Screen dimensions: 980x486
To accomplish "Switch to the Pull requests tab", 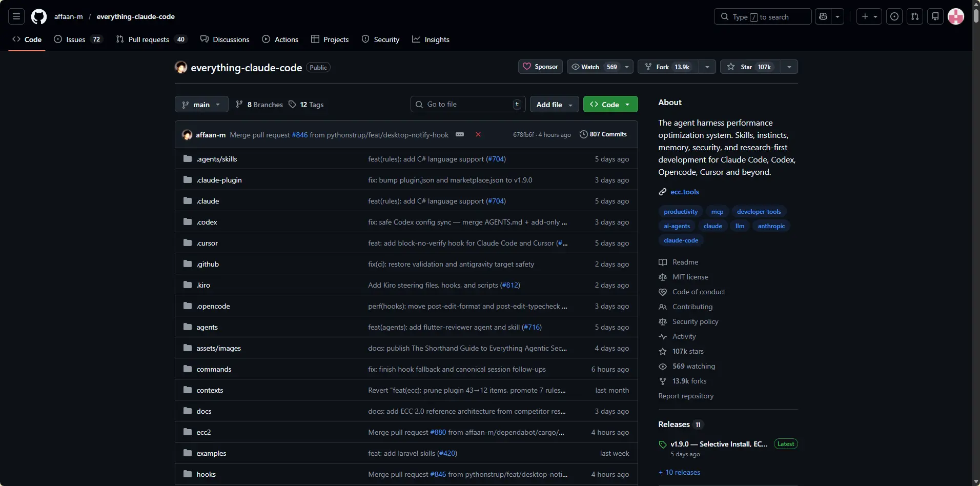I will tap(149, 39).
